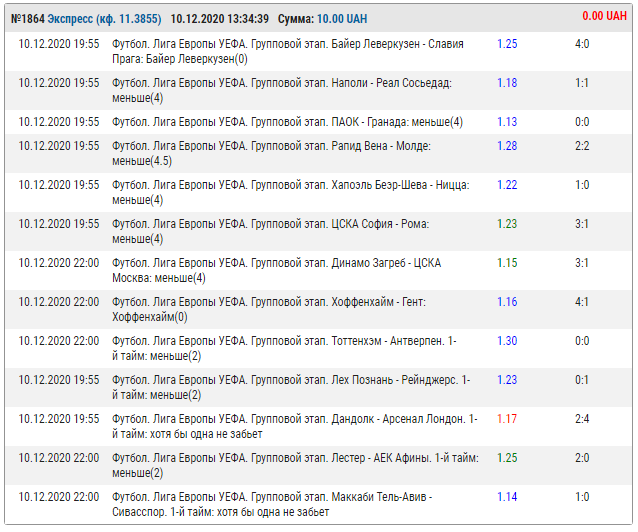This screenshot has height=532, width=638.
Task: Click the 22:00 date in the Маккаби Тель-Авив row
Action: coord(59,497)
